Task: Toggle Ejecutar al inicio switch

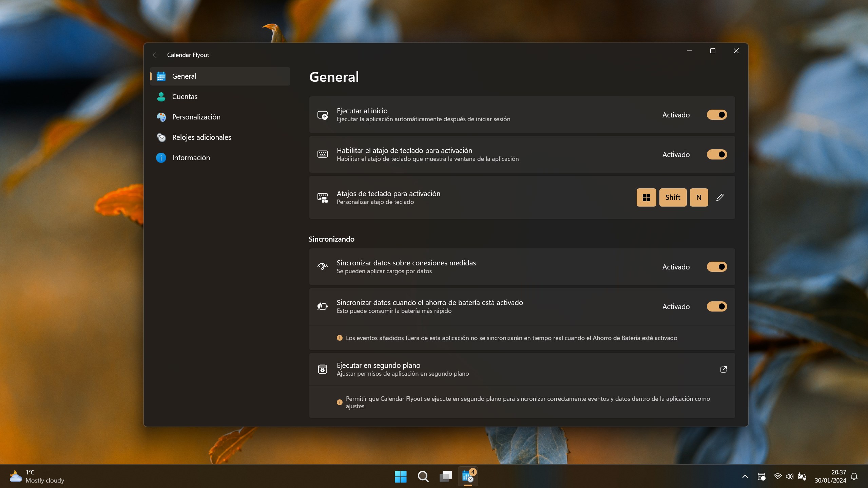Action: [717, 115]
